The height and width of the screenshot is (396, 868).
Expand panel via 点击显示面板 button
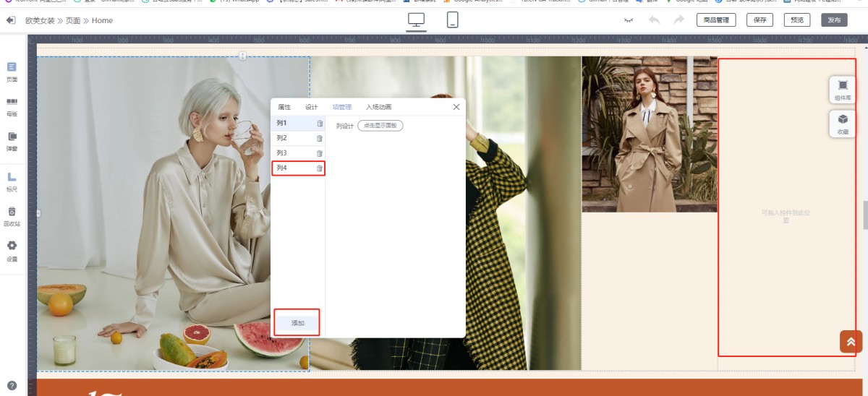[380, 126]
